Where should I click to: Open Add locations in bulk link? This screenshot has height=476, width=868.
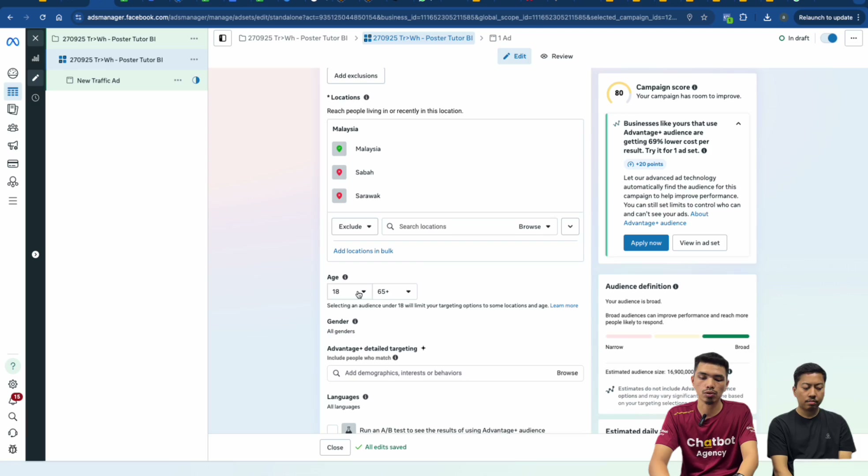tap(363, 251)
